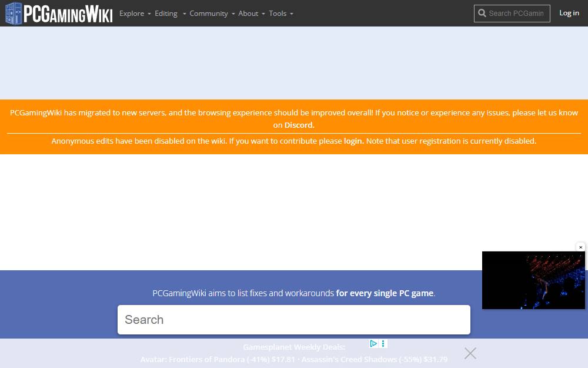Open the Discord link in orange banner
This screenshot has height=368, width=588.
click(299, 125)
